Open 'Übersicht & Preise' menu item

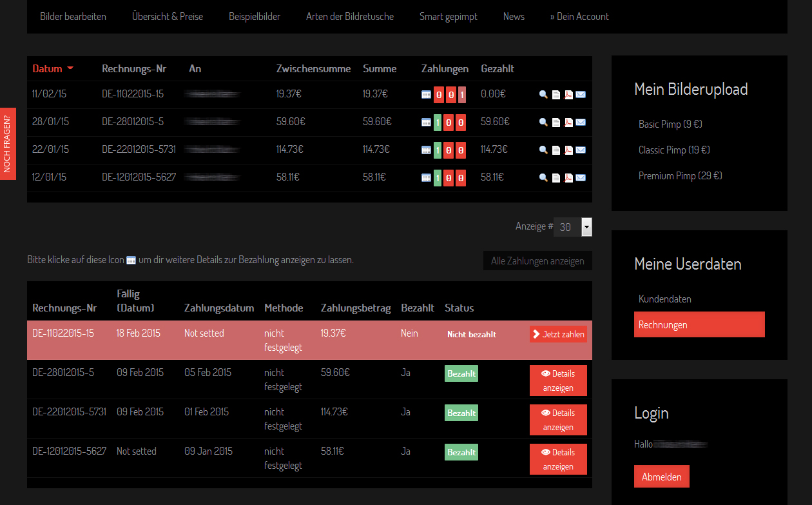[168, 17]
